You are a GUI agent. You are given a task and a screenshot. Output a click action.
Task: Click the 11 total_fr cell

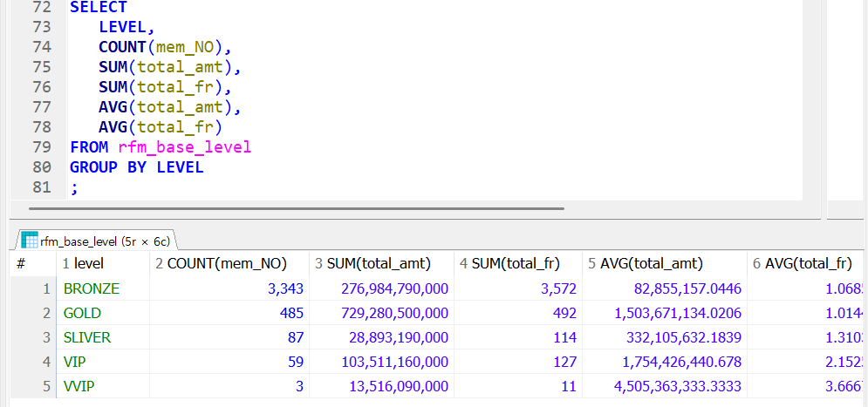click(518, 386)
